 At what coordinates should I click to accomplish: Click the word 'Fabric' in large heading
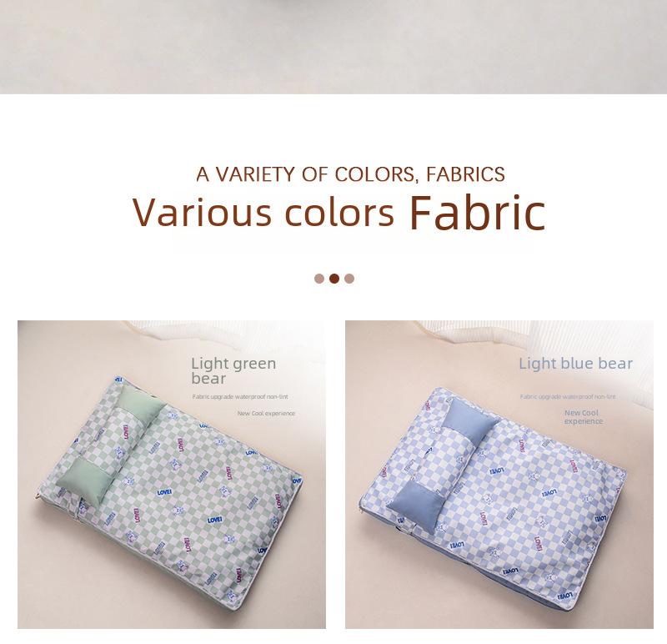[477, 213]
